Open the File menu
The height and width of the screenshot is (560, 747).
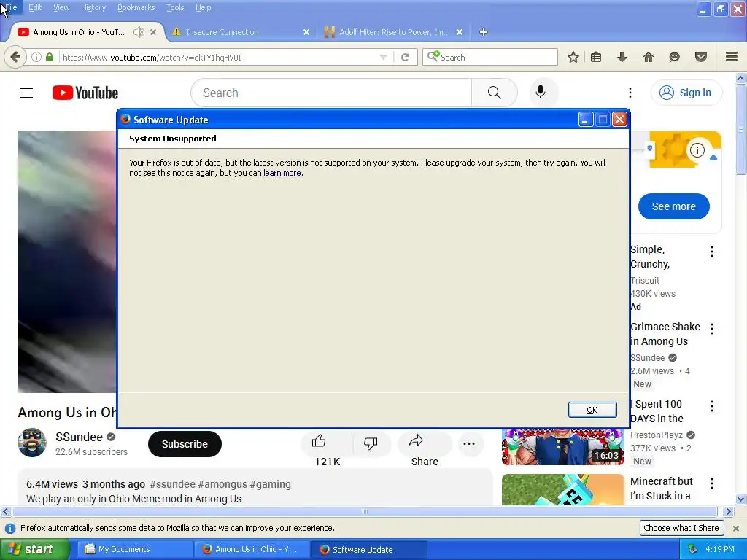[x=11, y=7]
